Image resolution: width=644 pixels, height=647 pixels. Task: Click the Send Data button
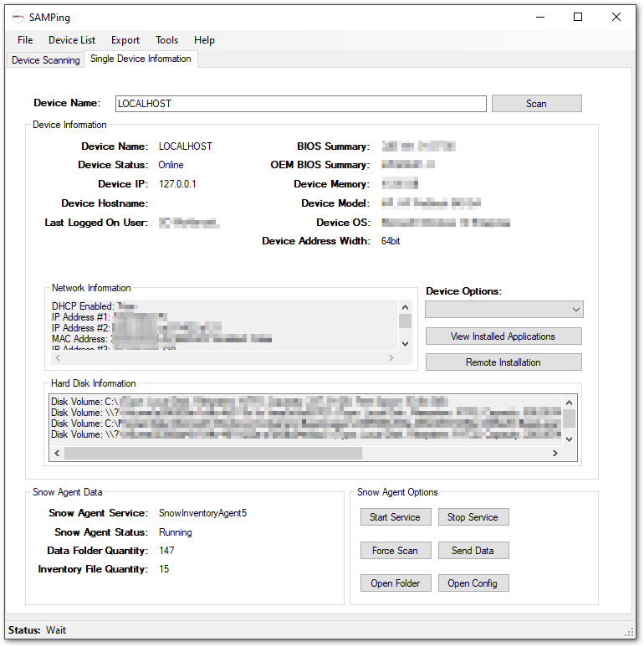tap(473, 551)
